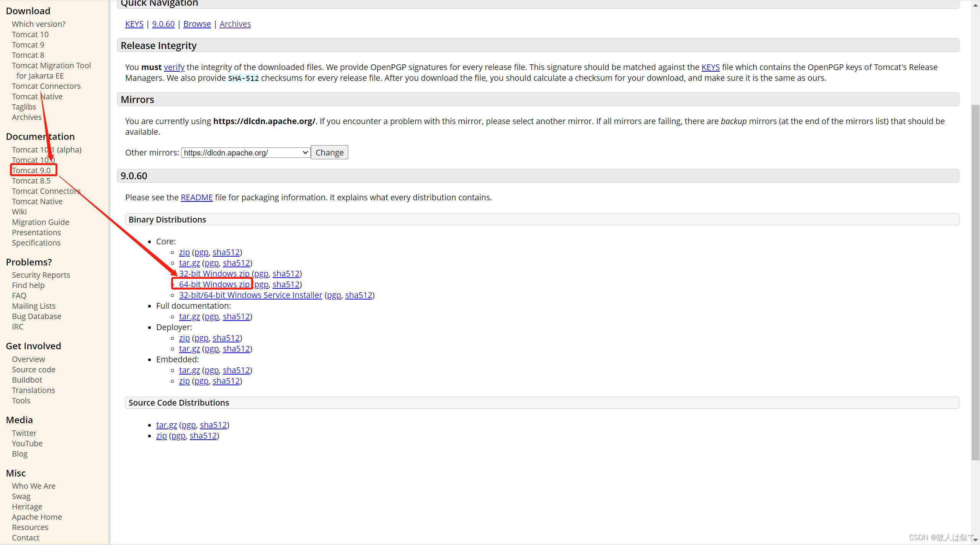Download the 32-bit Windows zip
The image size is (980, 545).
pos(214,273)
